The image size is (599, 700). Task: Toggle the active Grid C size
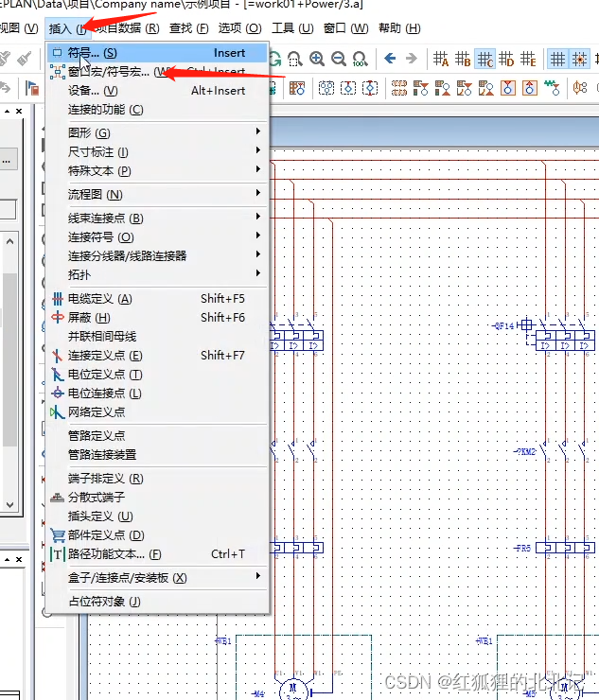(x=484, y=59)
